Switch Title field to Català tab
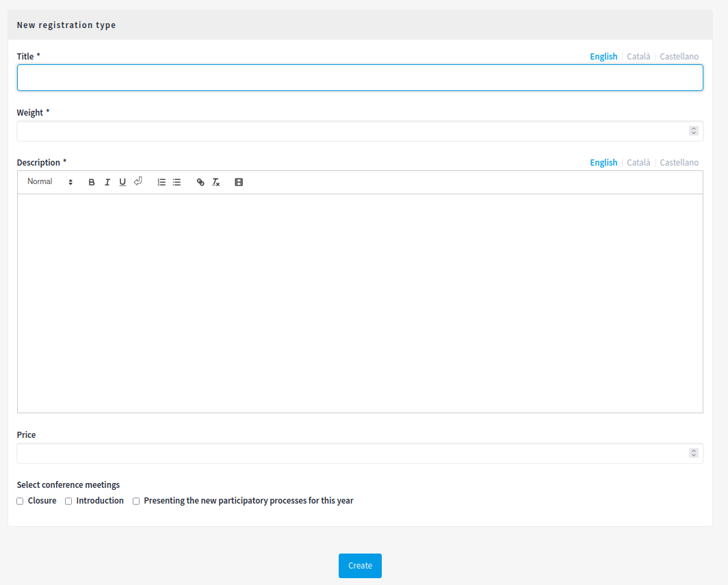The width and height of the screenshot is (728, 585). (638, 57)
